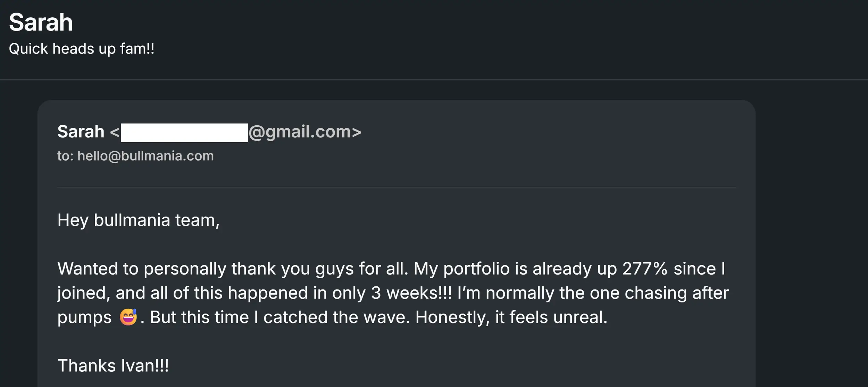Click the grinning sweat emoji in the message

[x=128, y=317]
